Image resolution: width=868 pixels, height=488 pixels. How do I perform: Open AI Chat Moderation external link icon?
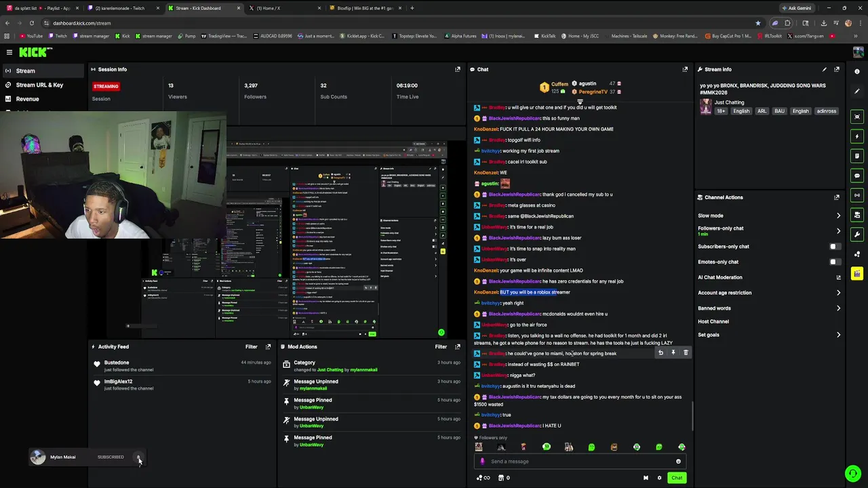point(838,277)
